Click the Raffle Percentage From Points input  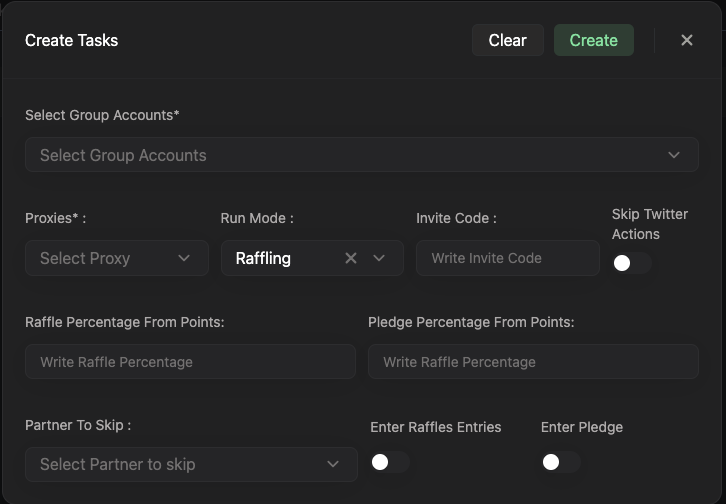[190, 362]
